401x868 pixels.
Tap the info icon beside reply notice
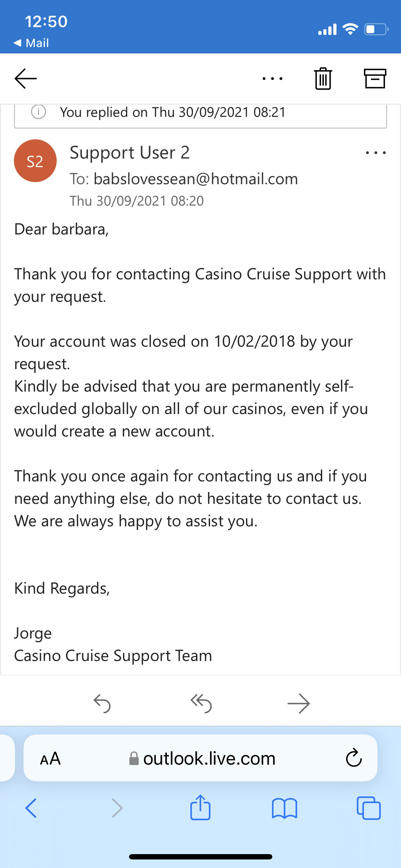[38, 112]
